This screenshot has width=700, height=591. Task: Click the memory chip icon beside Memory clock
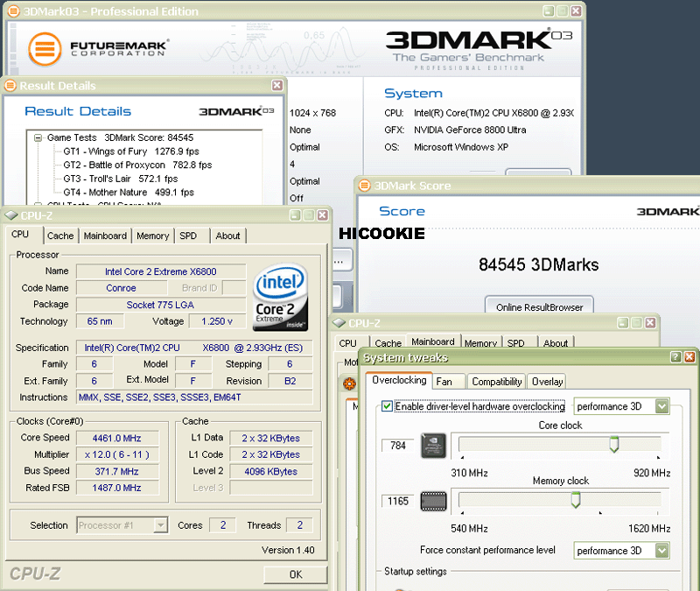click(432, 502)
